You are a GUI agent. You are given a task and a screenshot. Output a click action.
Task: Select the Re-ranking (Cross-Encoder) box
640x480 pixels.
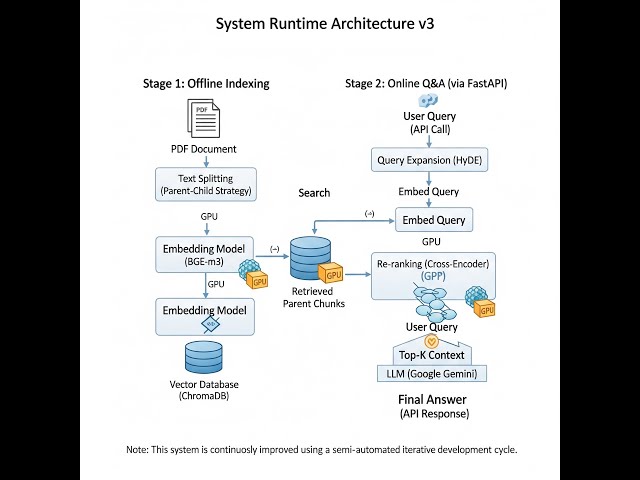[433, 276]
